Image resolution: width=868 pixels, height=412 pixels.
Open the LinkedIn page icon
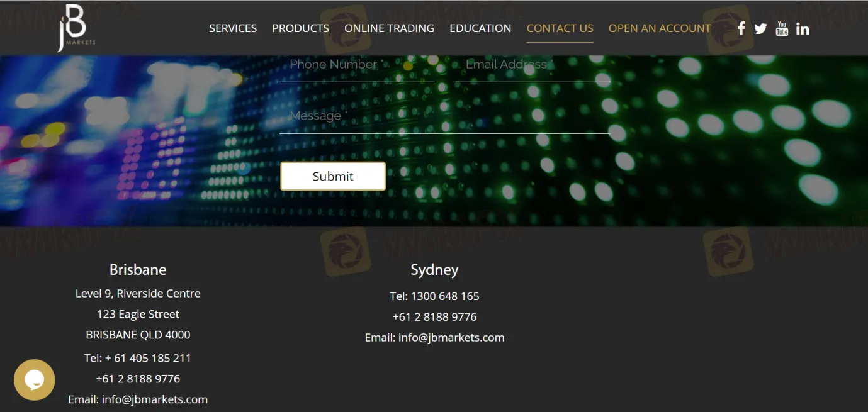[x=803, y=28]
